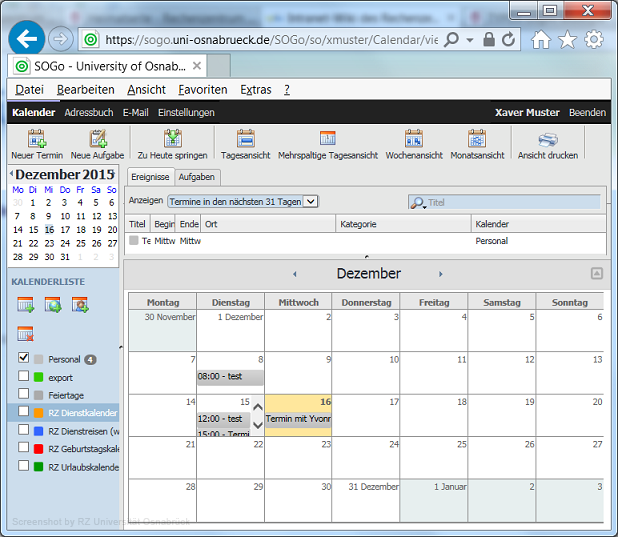Enable the RZ Dienstreisen checkbox
The height and width of the screenshot is (537, 618).
click(x=23, y=429)
